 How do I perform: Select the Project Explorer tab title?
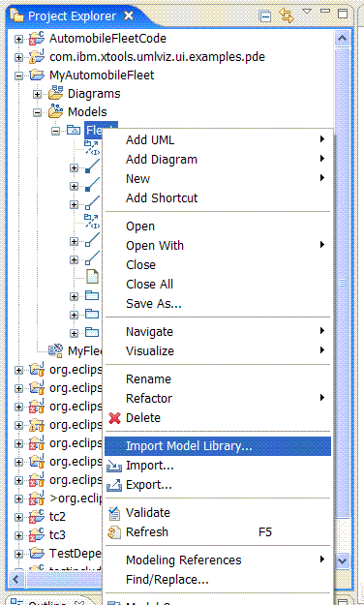click(x=72, y=16)
